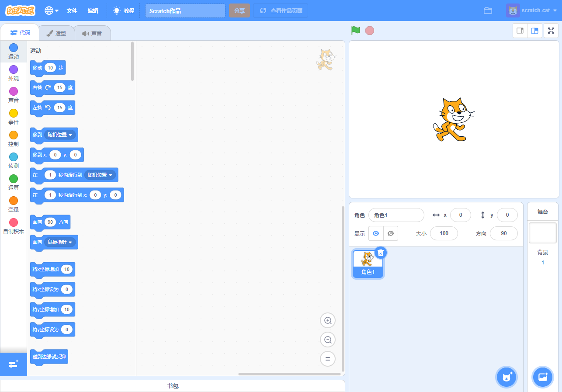Open 随机位置 dropdown in 秒内滑行到 block
The width and height of the screenshot is (562, 392).
tap(100, 175)
